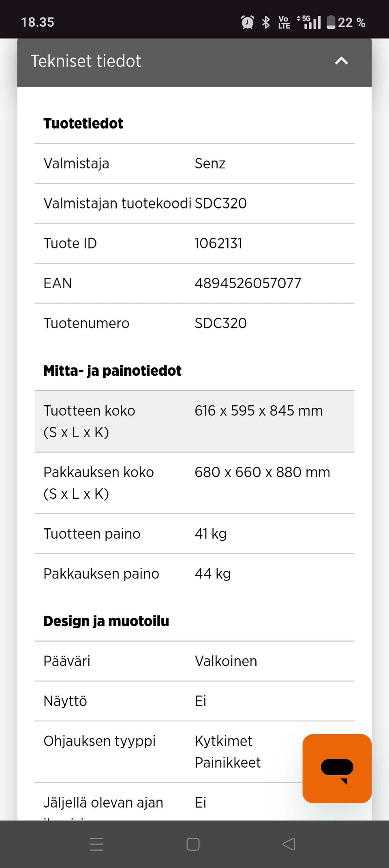
Task: Tap the VoLTE status icon
Action: coord(284,22)
